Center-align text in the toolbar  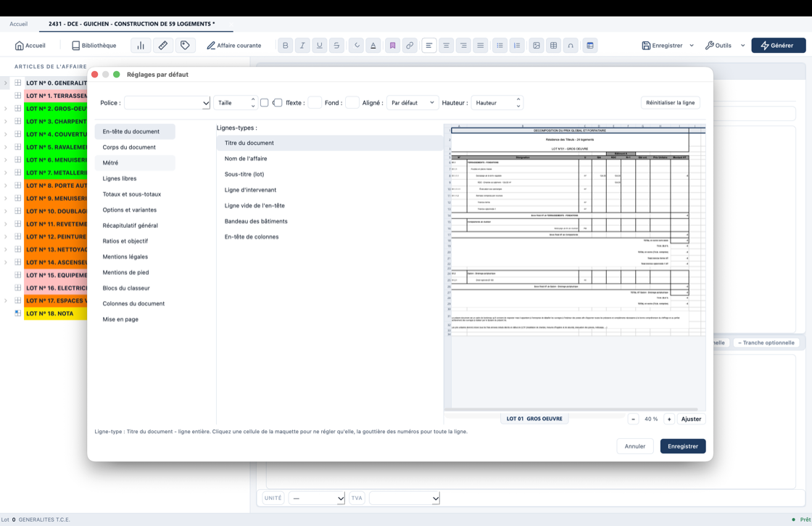(x=446, y=46)
